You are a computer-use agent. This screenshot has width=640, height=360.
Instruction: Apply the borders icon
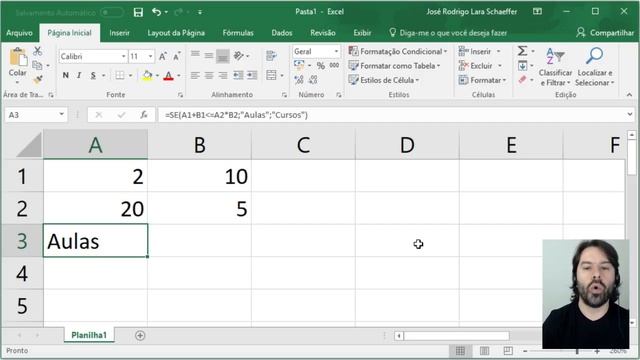point(120,75)
